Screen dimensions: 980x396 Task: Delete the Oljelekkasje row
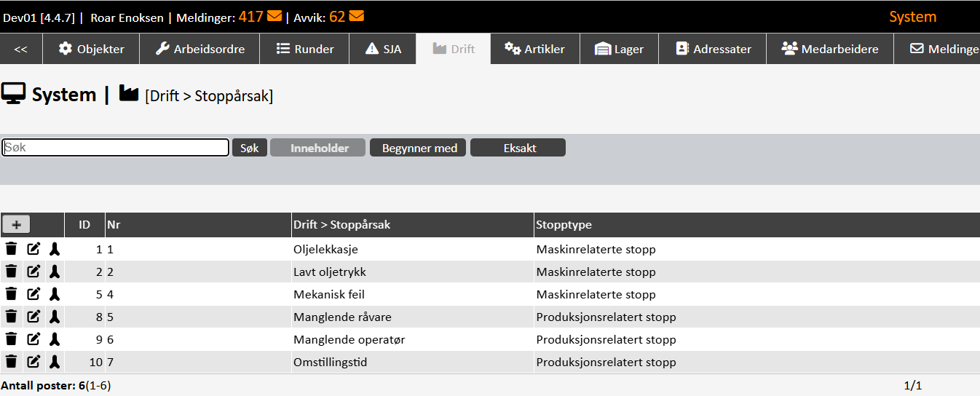click(11, 249)
